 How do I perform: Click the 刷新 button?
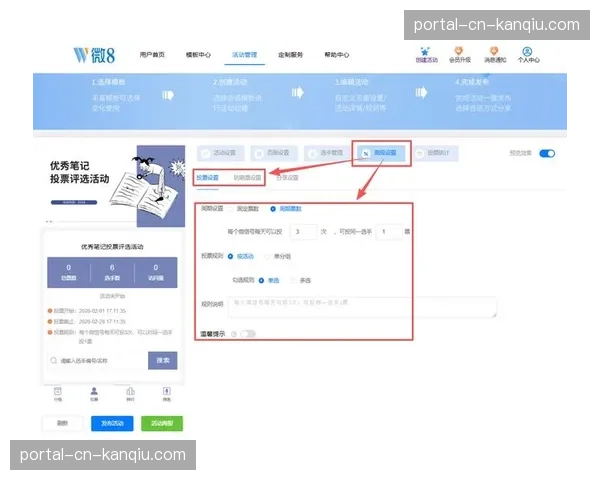62,423
